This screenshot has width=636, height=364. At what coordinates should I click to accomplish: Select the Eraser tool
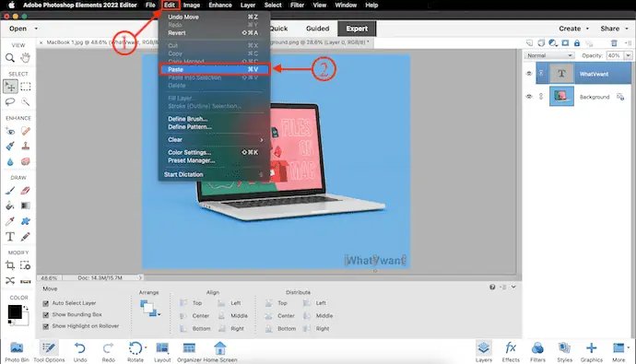point(26,190)
